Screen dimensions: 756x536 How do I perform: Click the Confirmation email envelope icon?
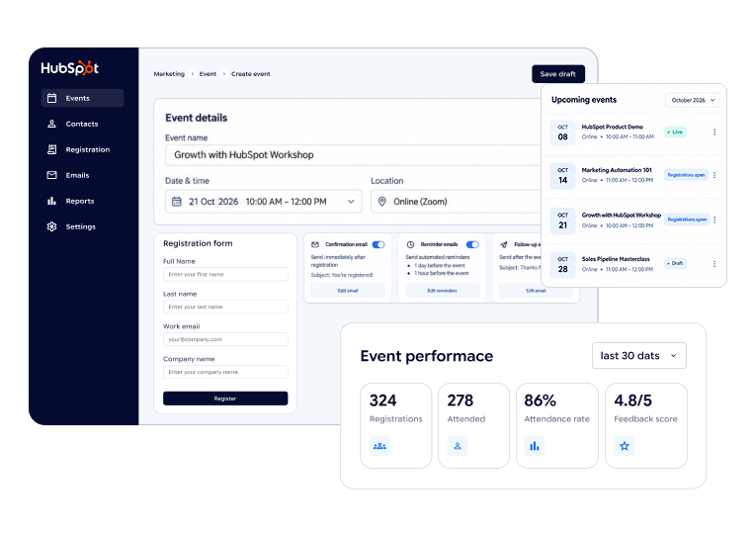point(315,244)
